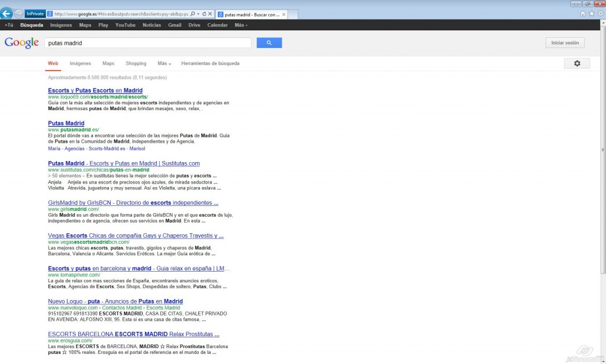Open the browser Home page icon
606x364 pixels.
583,14
